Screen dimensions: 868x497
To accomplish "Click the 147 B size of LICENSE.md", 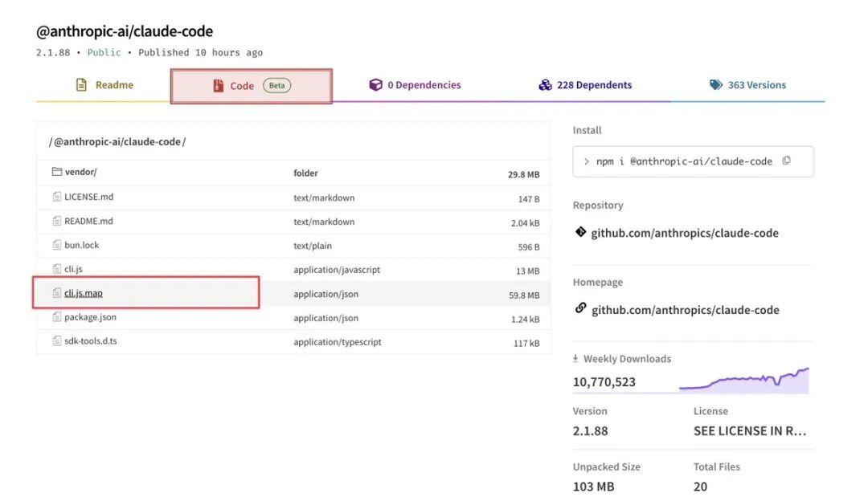I will tap(529, 198).
